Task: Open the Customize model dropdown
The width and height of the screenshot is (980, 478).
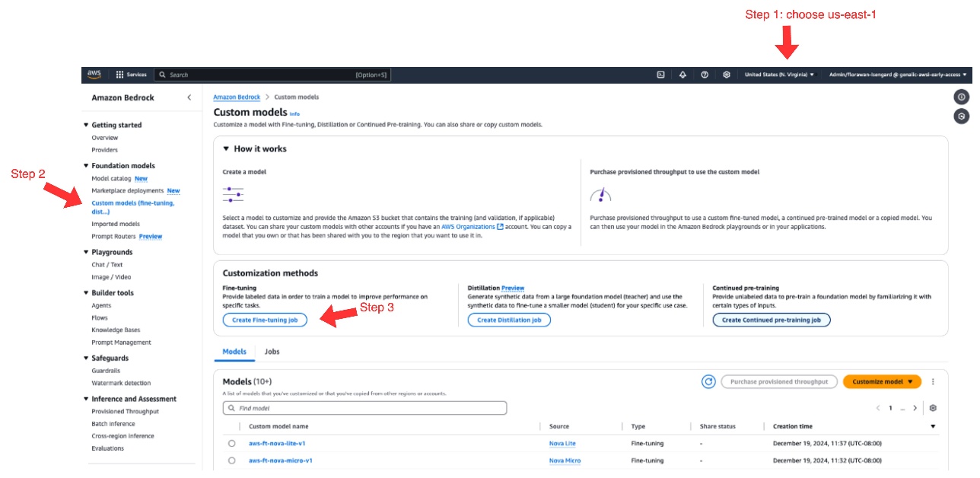Action: [x=882, y=381]
